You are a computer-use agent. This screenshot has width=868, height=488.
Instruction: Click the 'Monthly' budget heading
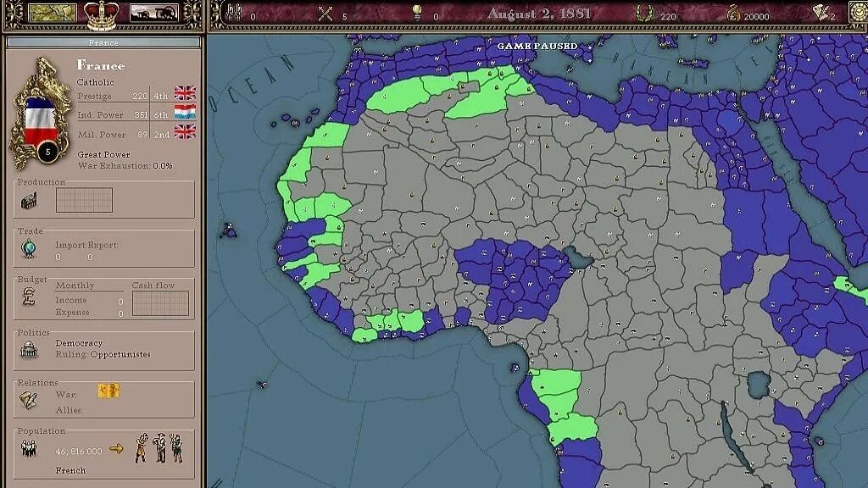pos(75,286)
